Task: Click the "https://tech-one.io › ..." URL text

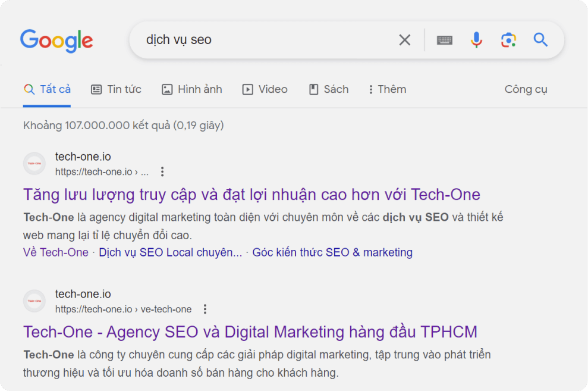Action: [102, 172]
